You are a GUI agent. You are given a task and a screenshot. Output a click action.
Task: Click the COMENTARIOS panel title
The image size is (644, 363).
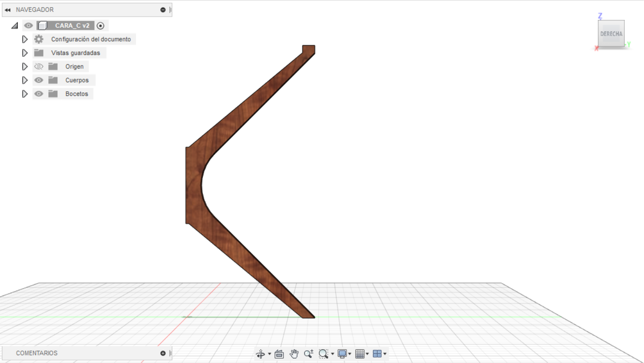(37, 353)
